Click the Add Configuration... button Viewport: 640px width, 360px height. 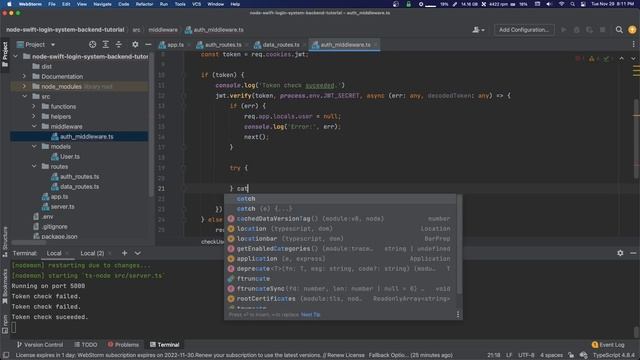point(524,30)
